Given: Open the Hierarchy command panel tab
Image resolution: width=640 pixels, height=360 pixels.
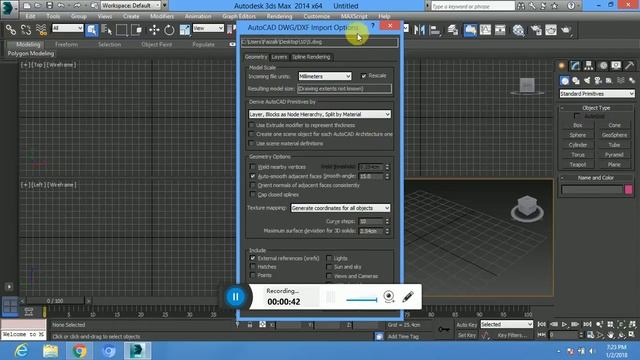Looking at the screenshot, I should coord(589,66).
